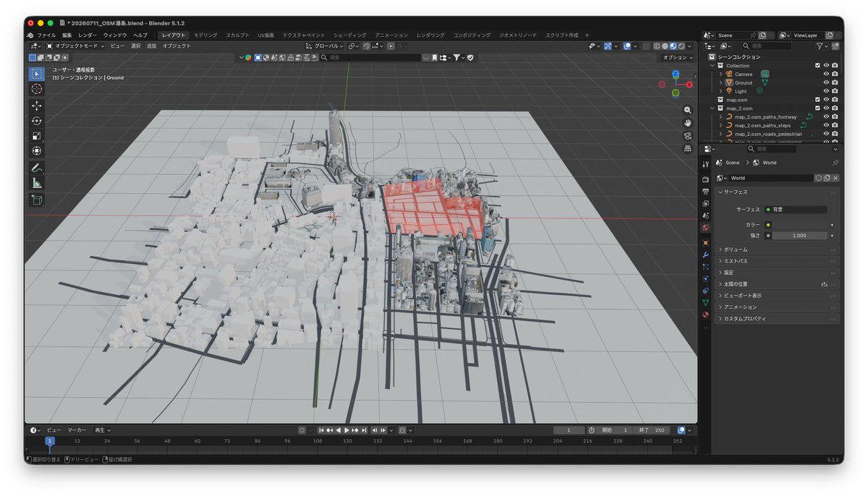Click the viewport pan hand icon
The width and height of the screenshot is (868, 496).
click(687, 123)
